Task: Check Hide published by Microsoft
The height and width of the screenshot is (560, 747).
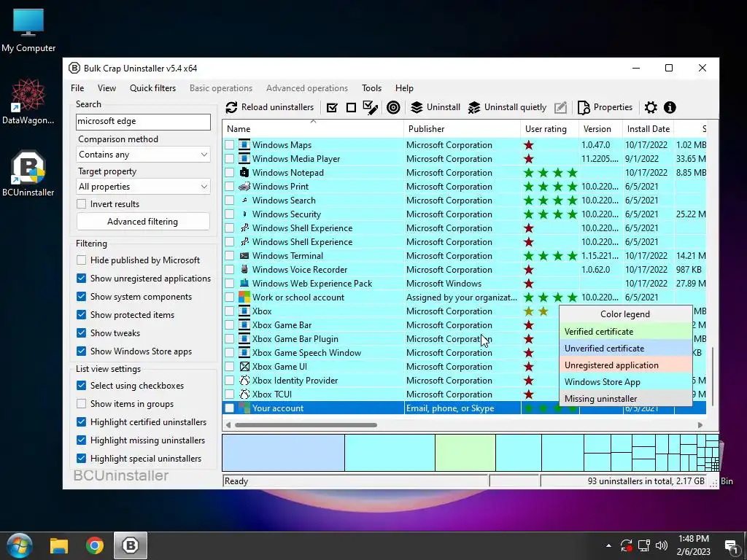Action: pyautogui.click(x=82, y=260)
